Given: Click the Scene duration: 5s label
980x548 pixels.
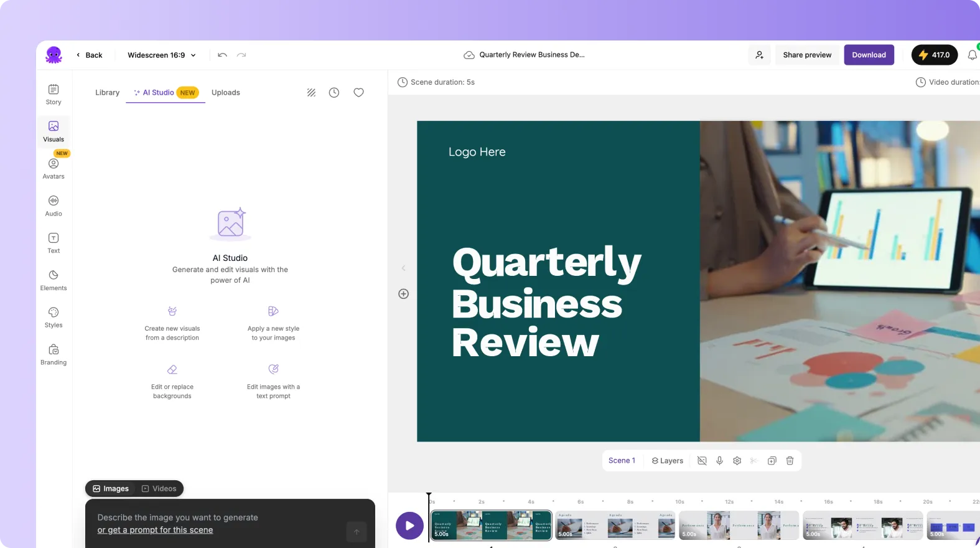Looking at the screenshot, I should tap(436, 82).
